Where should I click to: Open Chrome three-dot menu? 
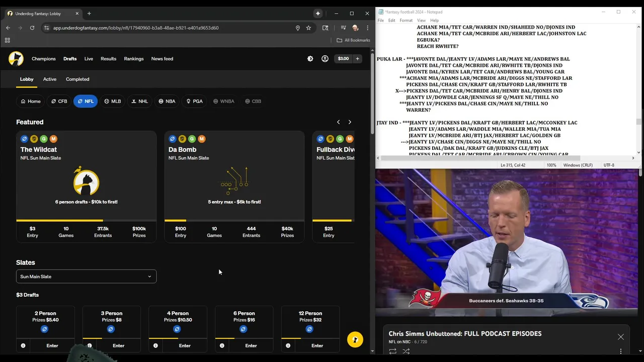(x=368, y=28)
